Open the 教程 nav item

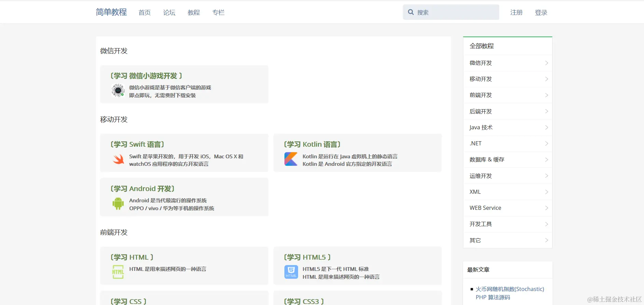pyautogui.click(x=194, y=13)
